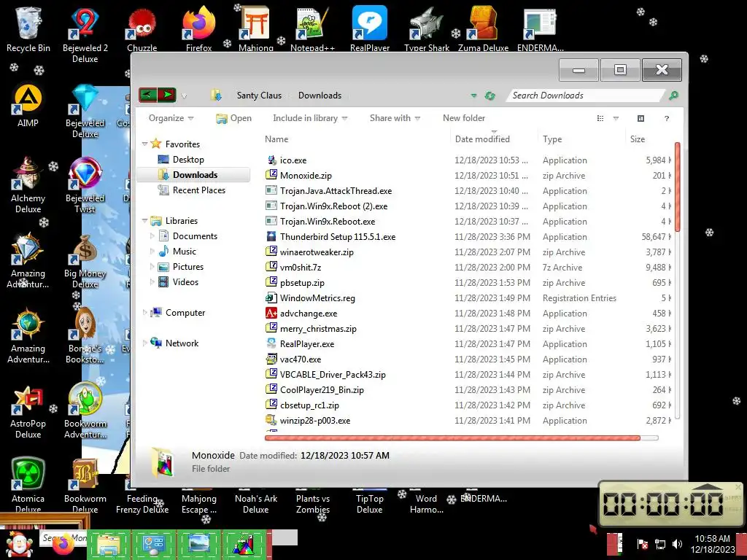Open the Chuzzle desktop shortcut

click(x=142, y=28)
